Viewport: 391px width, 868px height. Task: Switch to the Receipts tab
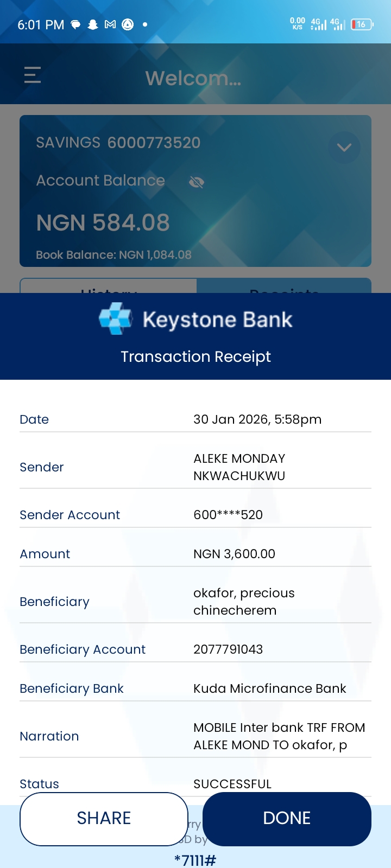coord(284,286)
